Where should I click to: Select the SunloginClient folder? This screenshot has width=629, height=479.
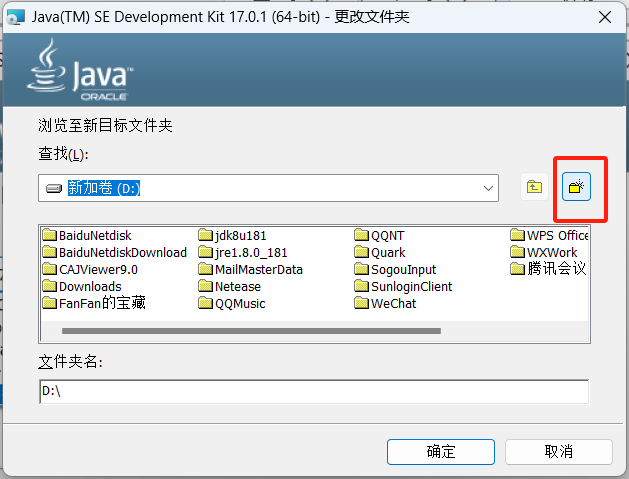coord(404,286)
